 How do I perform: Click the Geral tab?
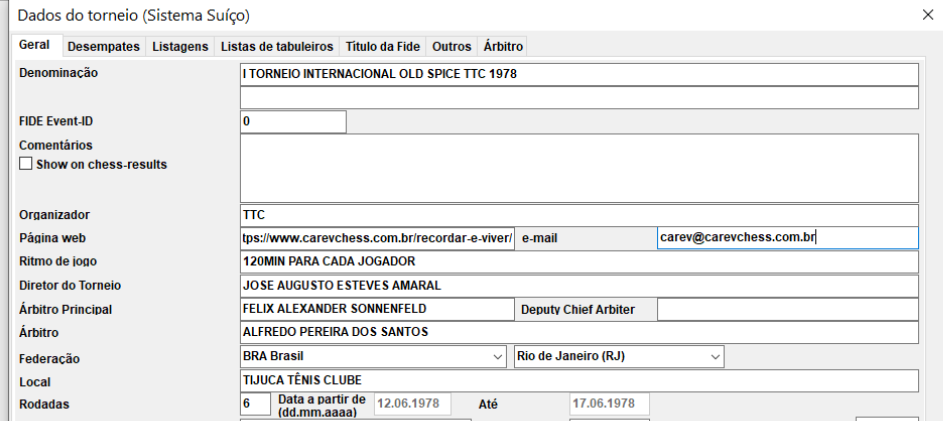36,46
